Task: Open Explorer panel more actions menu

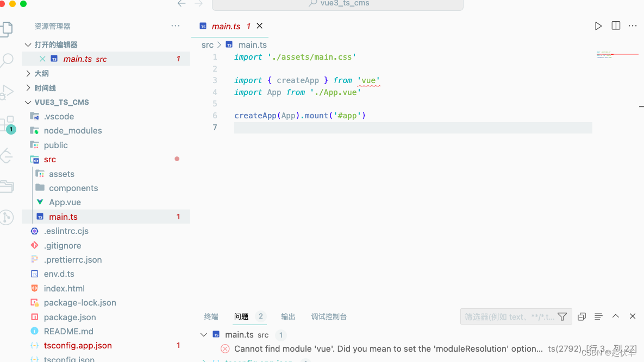Action: (176, 26)
